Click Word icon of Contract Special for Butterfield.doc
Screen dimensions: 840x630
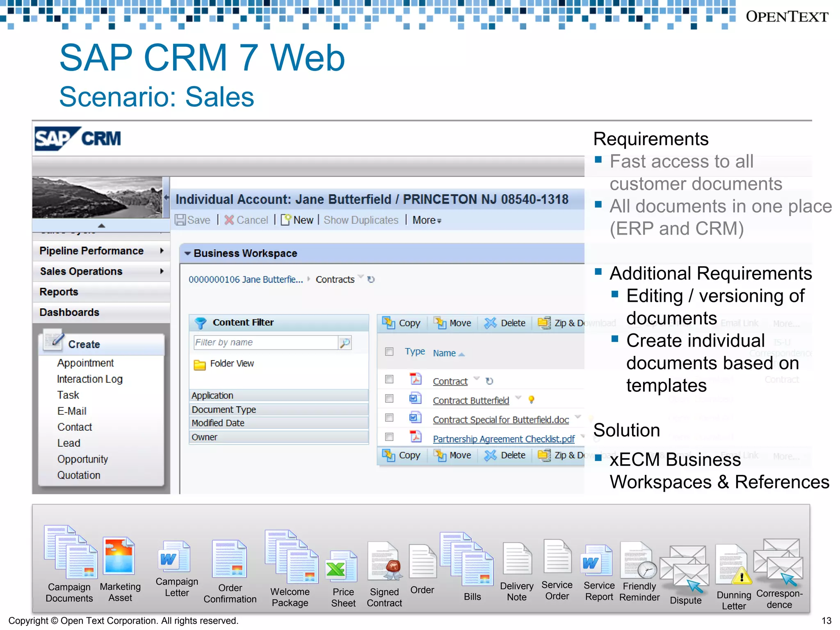coord(415,418)
